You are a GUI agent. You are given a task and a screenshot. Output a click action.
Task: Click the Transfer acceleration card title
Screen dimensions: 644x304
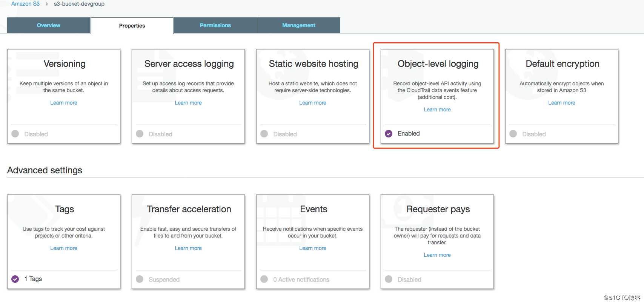coord(189,209)
